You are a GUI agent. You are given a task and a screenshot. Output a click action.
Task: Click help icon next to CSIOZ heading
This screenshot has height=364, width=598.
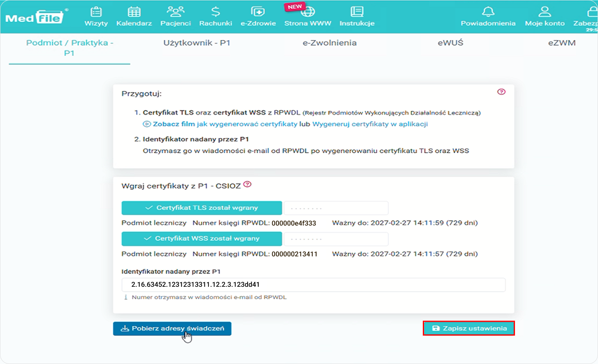pyautogui.click(x=247, y=184)
